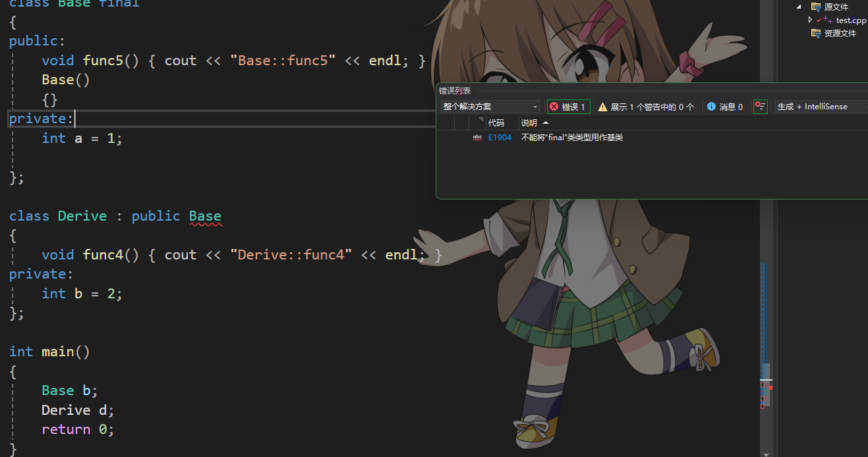Select the 源文件 tree item label
The width and height of the screenshot is (868, 457).
click(x=836, y=7)
